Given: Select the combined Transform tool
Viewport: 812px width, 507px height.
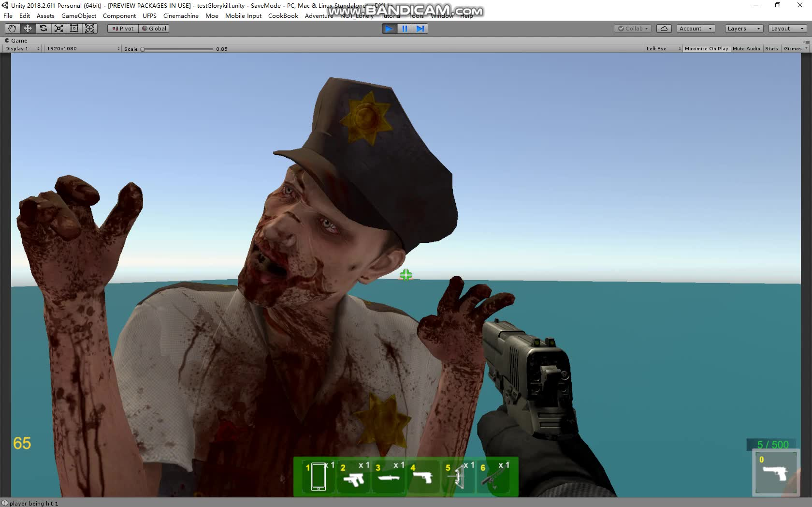Looking at the screenshot, I should coord(90,29).
